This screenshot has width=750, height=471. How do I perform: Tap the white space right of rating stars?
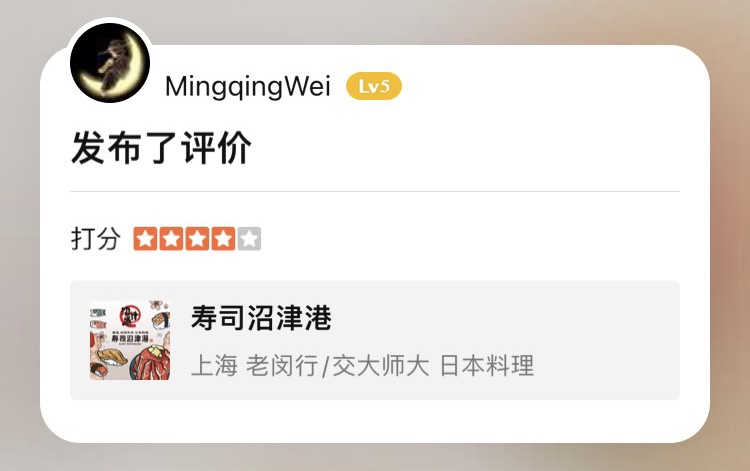pos(469,239)
